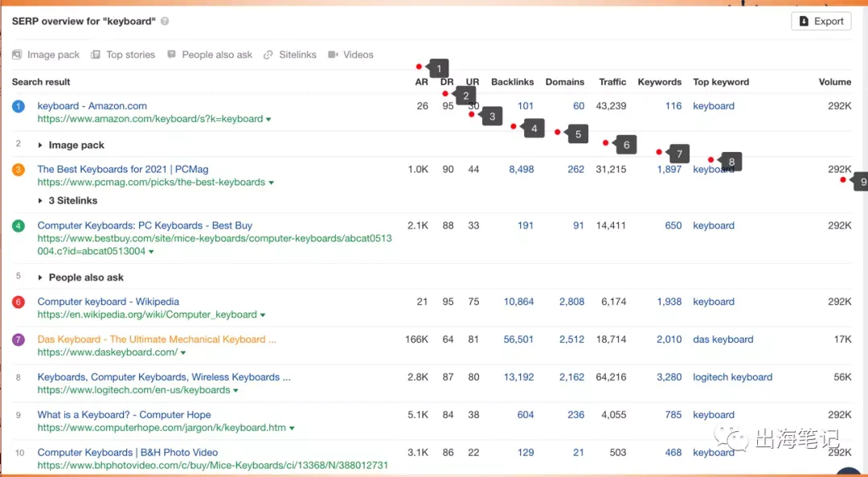Click annotation marker number 5

578,134
